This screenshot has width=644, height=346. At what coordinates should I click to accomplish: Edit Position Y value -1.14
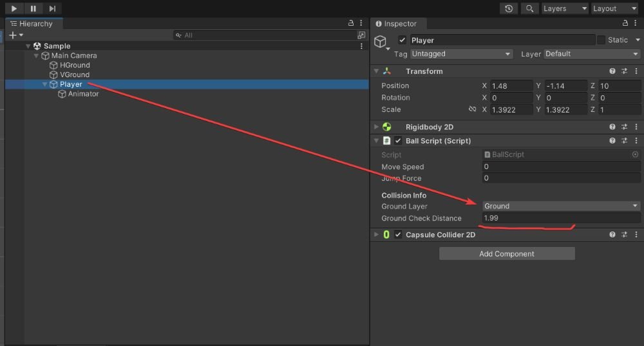tap(565, 86)
